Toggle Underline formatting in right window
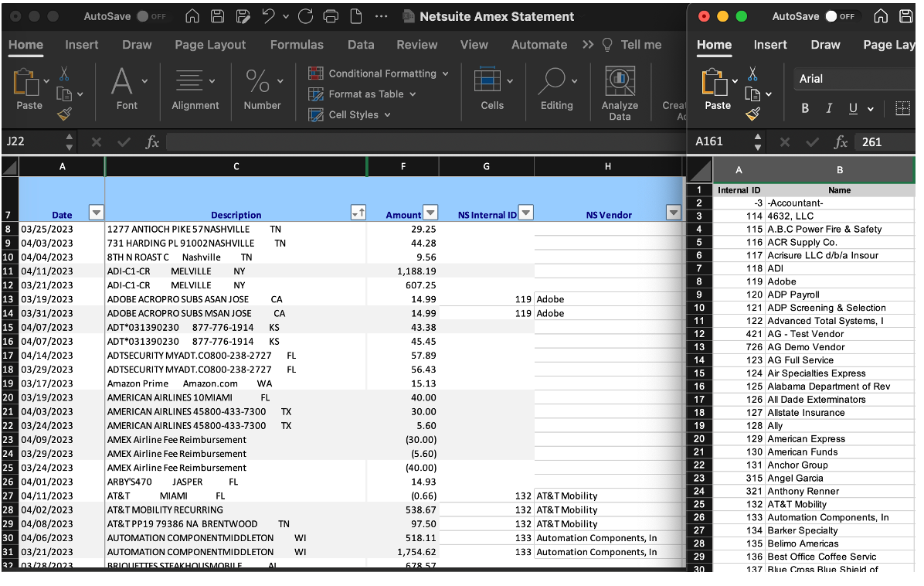The height and width of the screenshot is (586, 924). click(853, 108)
